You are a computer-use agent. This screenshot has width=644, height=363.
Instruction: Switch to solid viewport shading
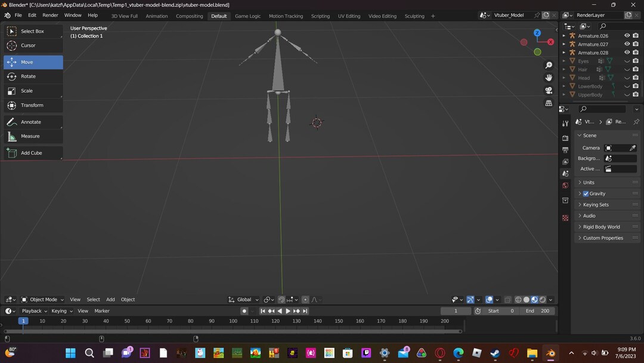(x=526, y=300)
